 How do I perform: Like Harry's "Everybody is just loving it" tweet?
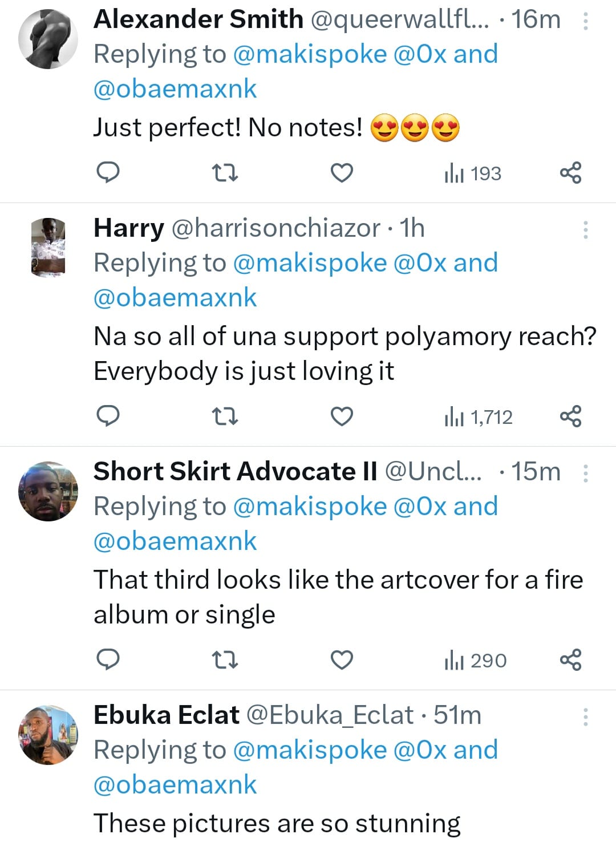[x=342, y=416]
